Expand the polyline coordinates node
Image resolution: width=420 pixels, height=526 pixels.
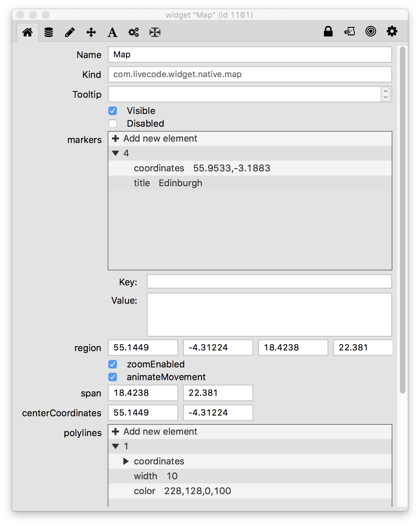[126, 461]
